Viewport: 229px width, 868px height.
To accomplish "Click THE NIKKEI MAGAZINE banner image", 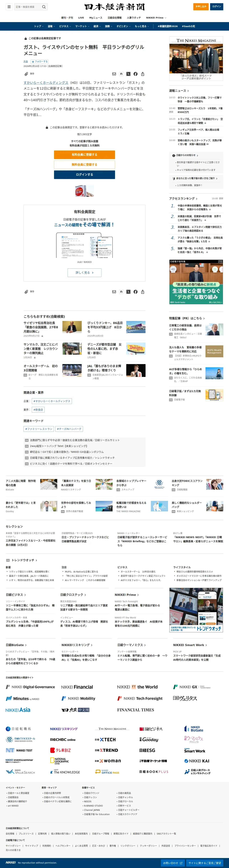I will (x=196, y=58).
